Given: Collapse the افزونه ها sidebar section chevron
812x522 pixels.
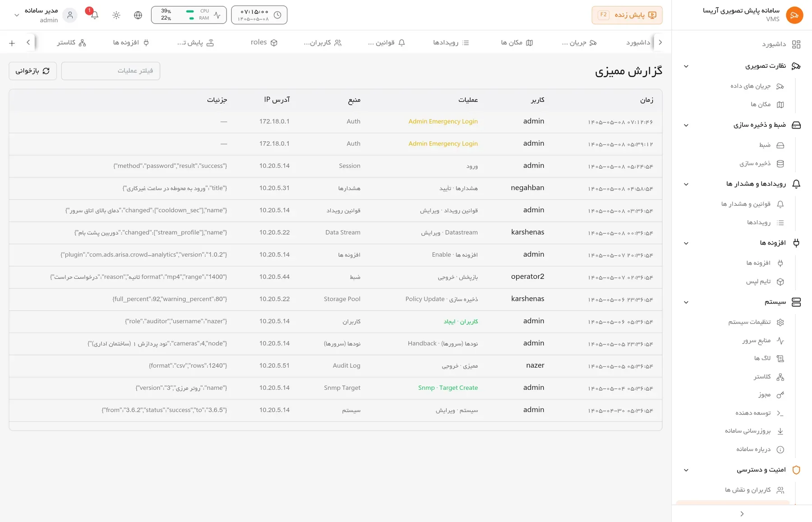Looking at the screenshot, I should (686, 243).
